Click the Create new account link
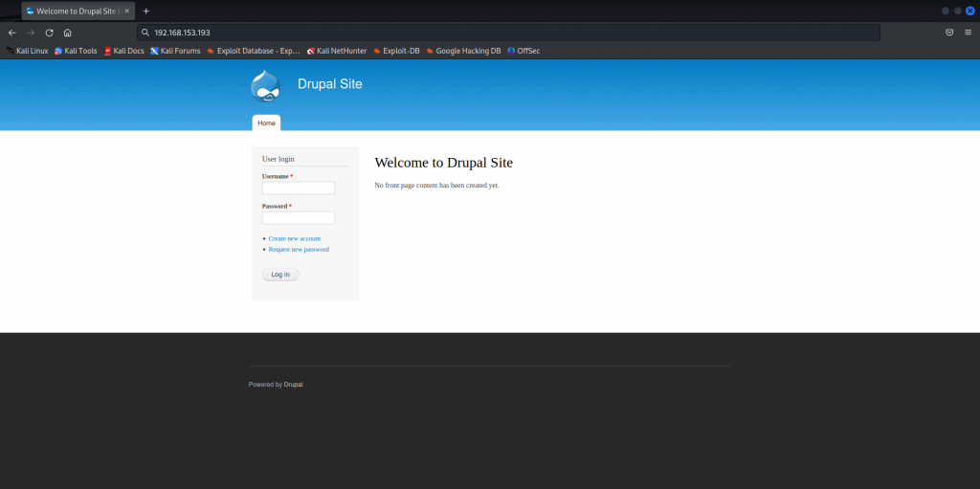 coord(295,239)
